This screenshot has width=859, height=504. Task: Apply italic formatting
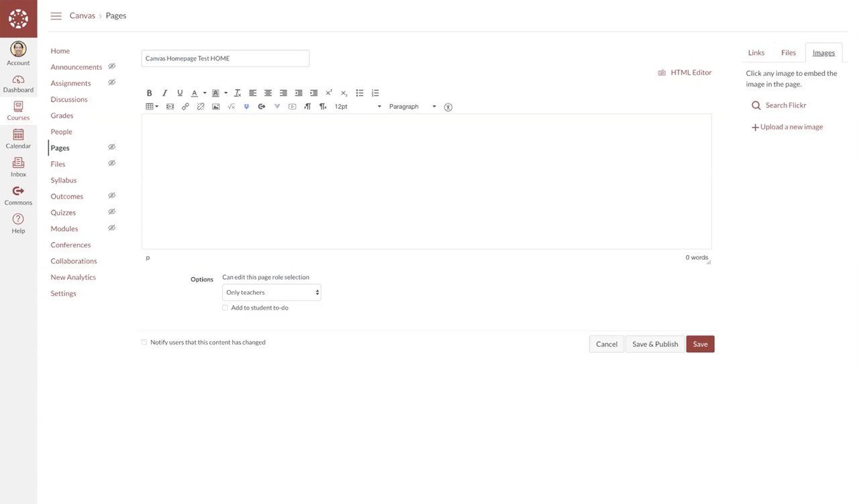(164, 93)
